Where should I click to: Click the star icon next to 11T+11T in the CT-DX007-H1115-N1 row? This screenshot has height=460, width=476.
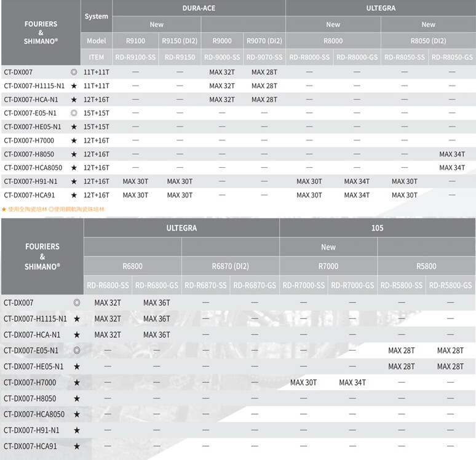(x=74, y=86)
